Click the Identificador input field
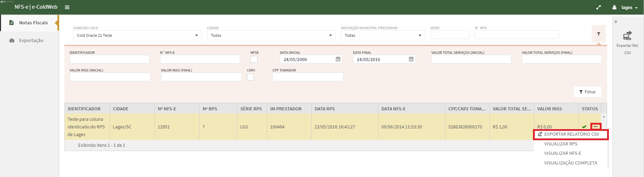Viewport: 644px width, 177px height. [x=109, y=59]
